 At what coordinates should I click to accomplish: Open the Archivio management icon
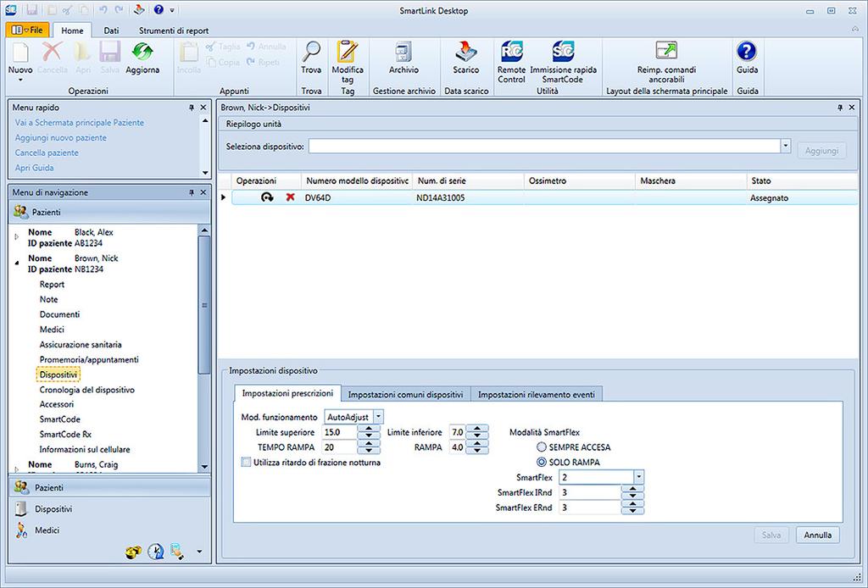tap(403, 52)
